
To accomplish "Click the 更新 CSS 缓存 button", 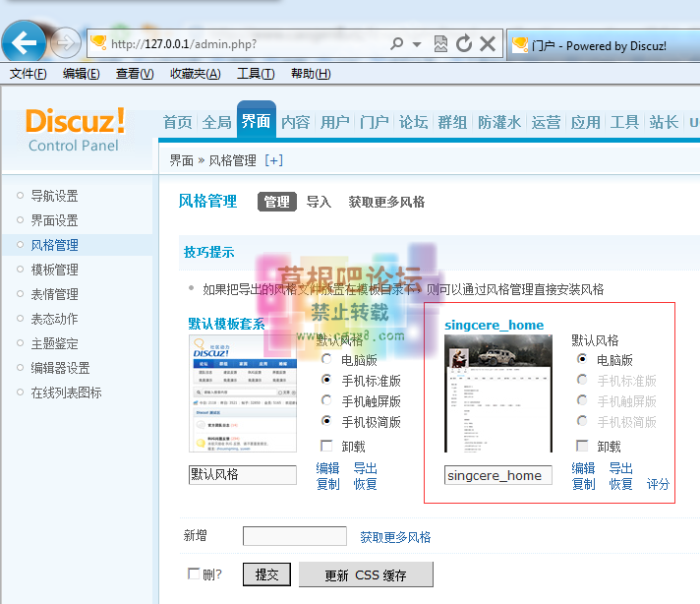I will (x=366, y=574).
